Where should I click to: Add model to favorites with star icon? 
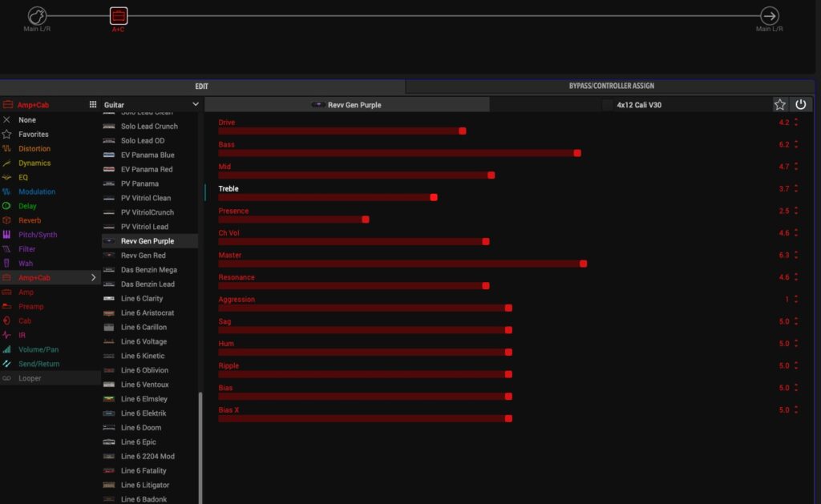[x=779, y=104]
